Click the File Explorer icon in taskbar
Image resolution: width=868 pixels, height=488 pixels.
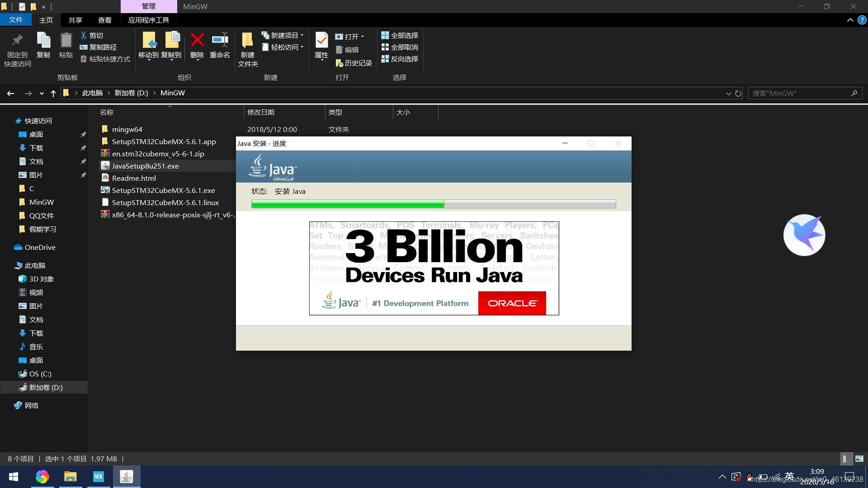[71, 476]
